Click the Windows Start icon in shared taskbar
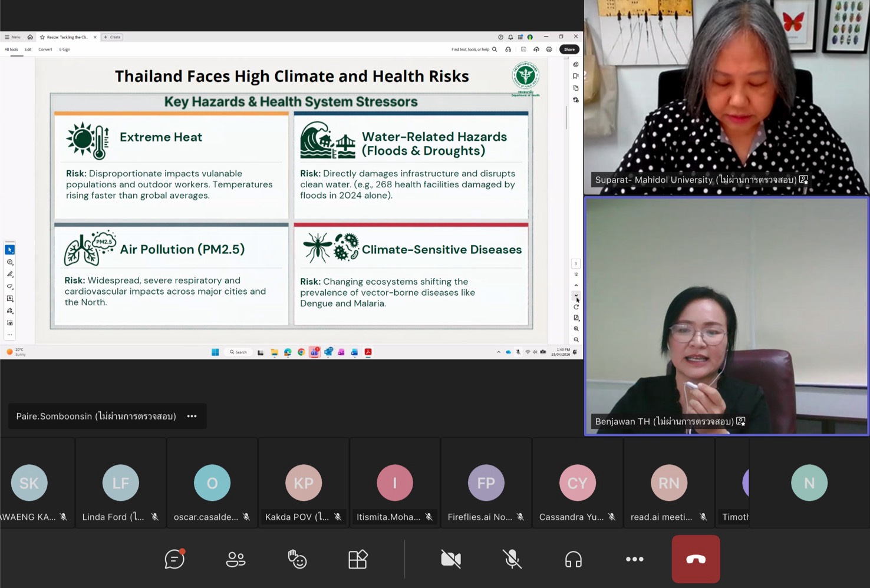The height and width of the screenshot is (588, 870). [215, 352]
